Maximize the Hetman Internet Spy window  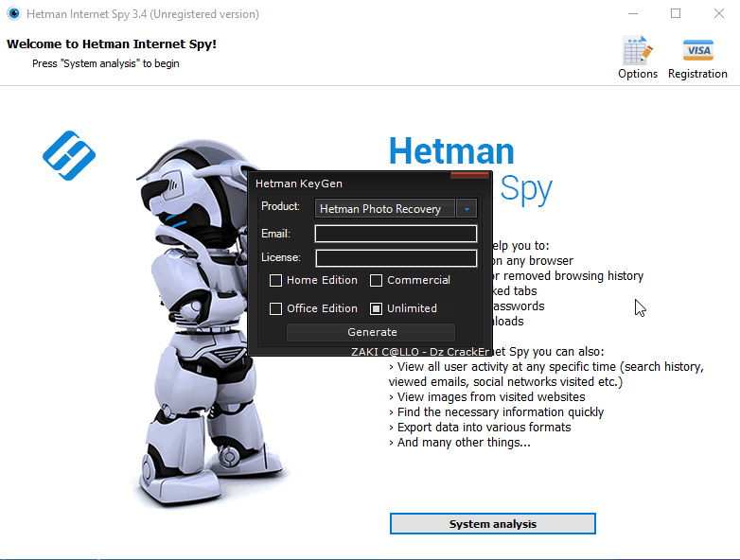(x=676, y=13)
